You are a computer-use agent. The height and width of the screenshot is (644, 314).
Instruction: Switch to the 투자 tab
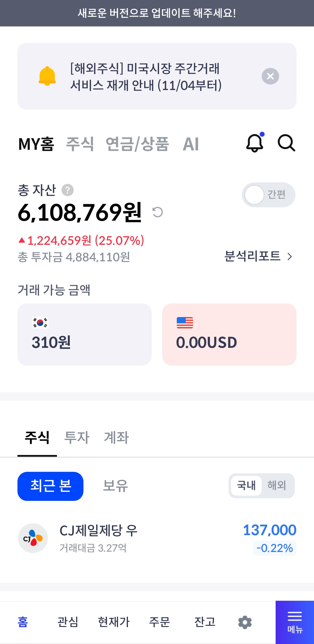[x=77, y=437]
